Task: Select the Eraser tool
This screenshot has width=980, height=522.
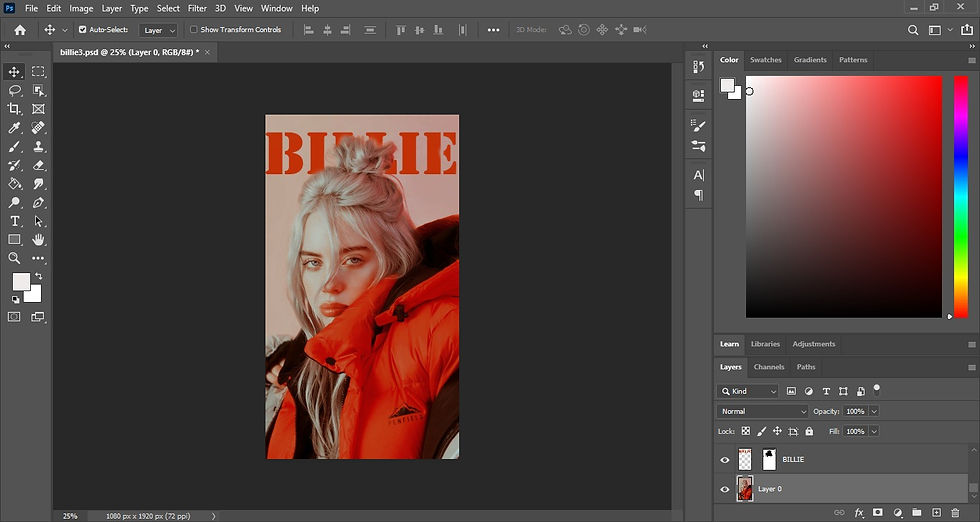Action: (x=39, y=165)
